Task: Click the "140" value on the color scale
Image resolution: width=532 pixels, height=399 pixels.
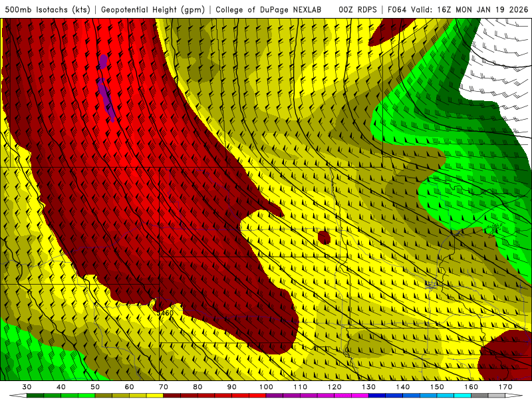Action: click(x=403, y=387)
